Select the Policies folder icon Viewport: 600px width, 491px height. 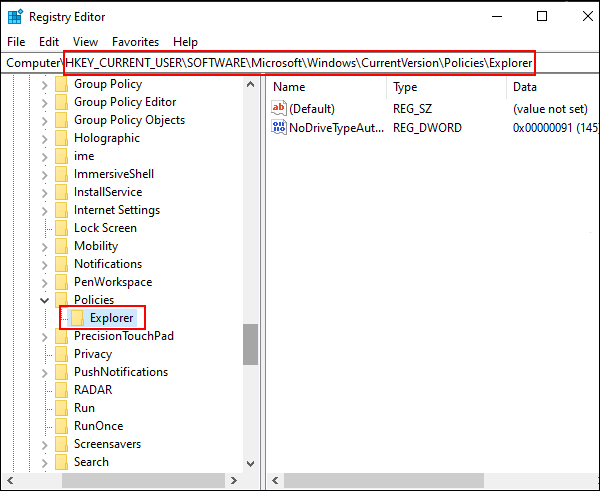(61, 299)
